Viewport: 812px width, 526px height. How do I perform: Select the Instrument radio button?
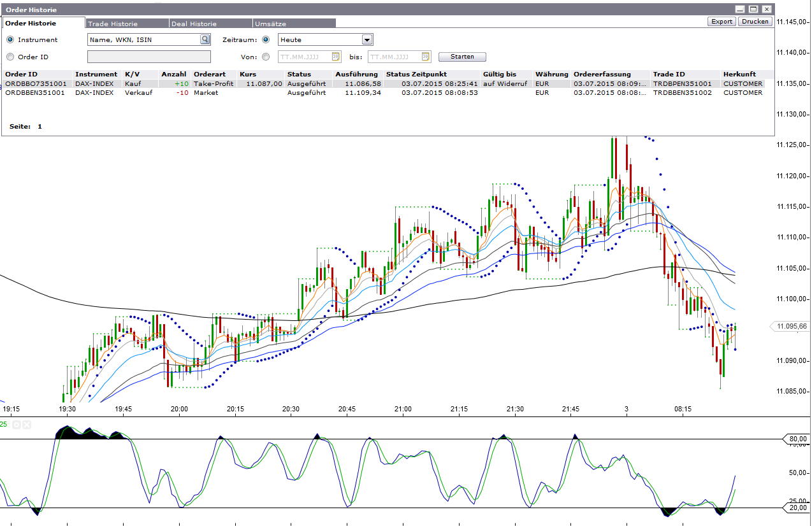tap(10, 39)
